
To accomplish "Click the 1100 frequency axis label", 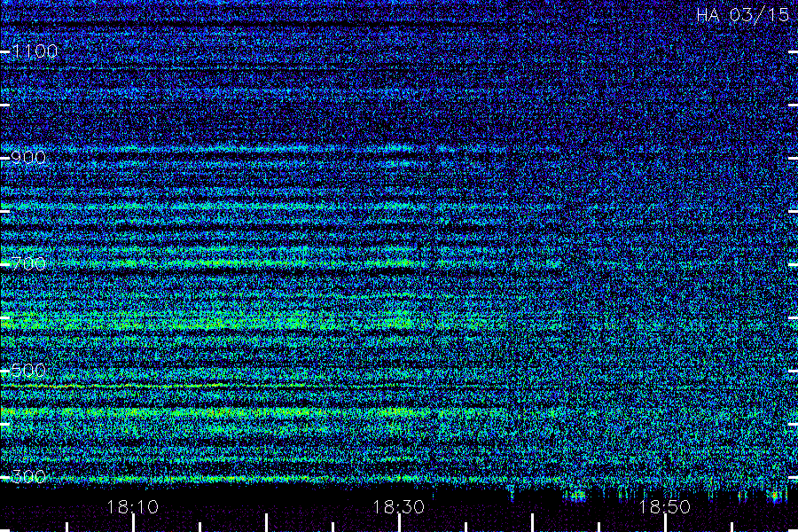I will (35, 51).
